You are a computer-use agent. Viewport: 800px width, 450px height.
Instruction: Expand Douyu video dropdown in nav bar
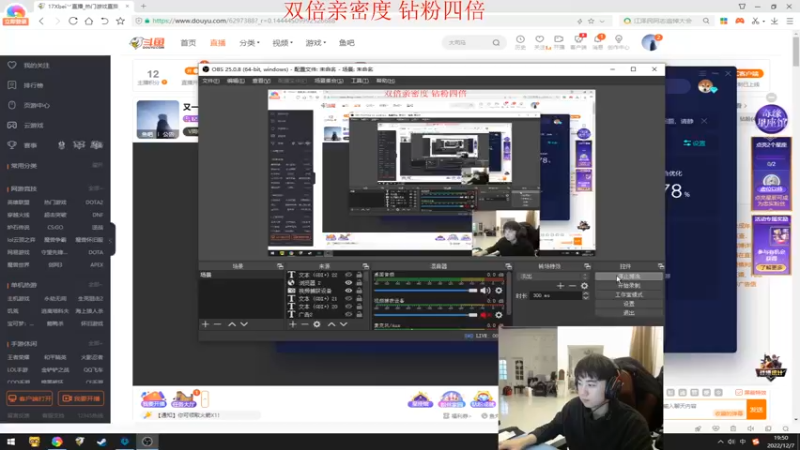pyautogui.click(x=282, y=43)
